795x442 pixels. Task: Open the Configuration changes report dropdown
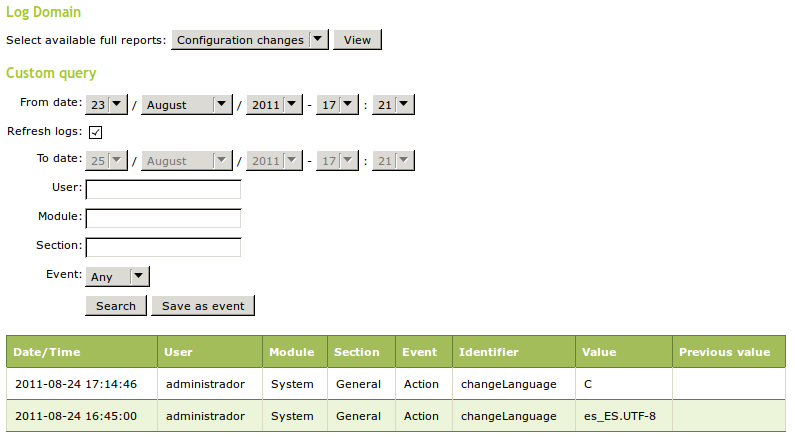pos(250,40)
